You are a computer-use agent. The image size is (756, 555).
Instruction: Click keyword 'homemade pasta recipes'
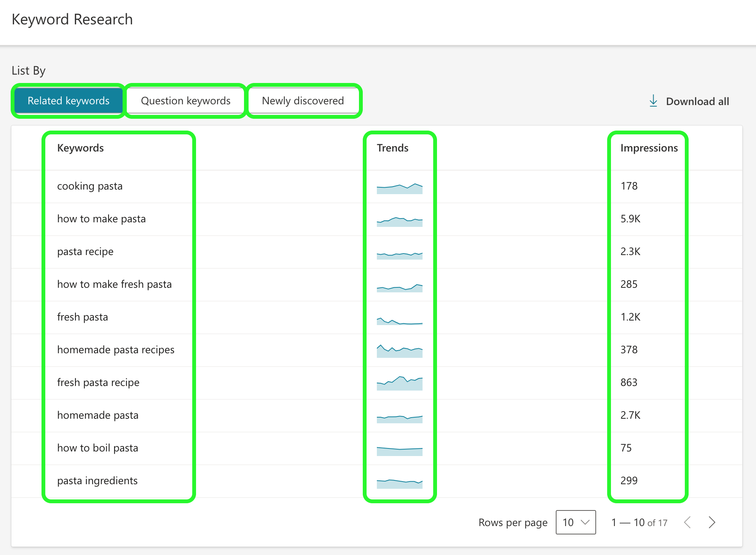[116, 350]
